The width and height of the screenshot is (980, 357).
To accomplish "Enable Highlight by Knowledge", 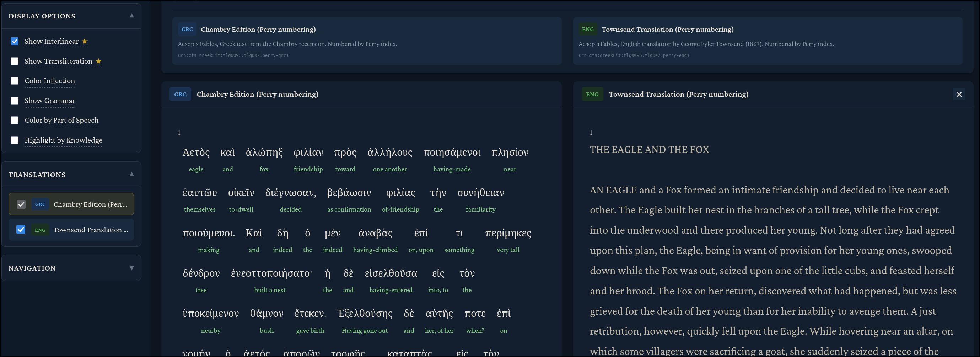I will point(15,140).
